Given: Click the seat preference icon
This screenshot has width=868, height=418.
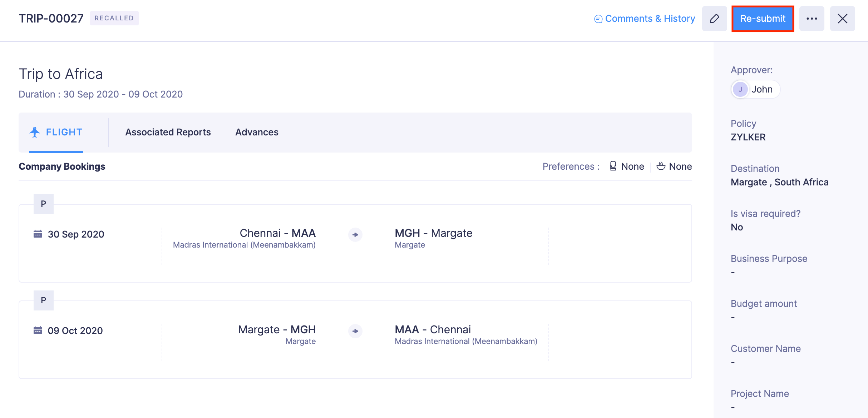Looking at the screenshot, I should (613, 166).
